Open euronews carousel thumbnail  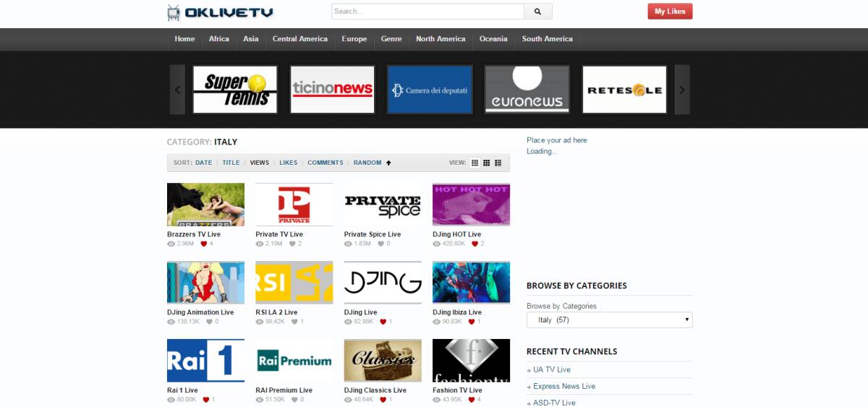527,90
